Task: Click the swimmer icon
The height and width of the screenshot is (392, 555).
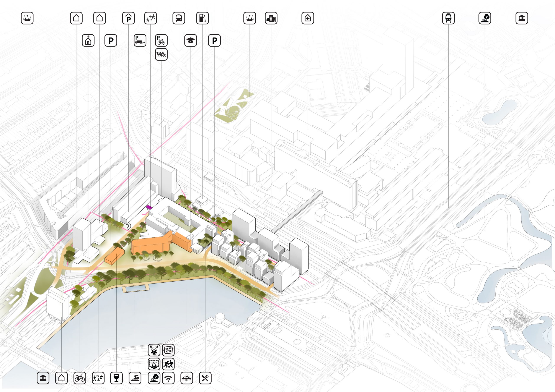Action: coord(135,378)
